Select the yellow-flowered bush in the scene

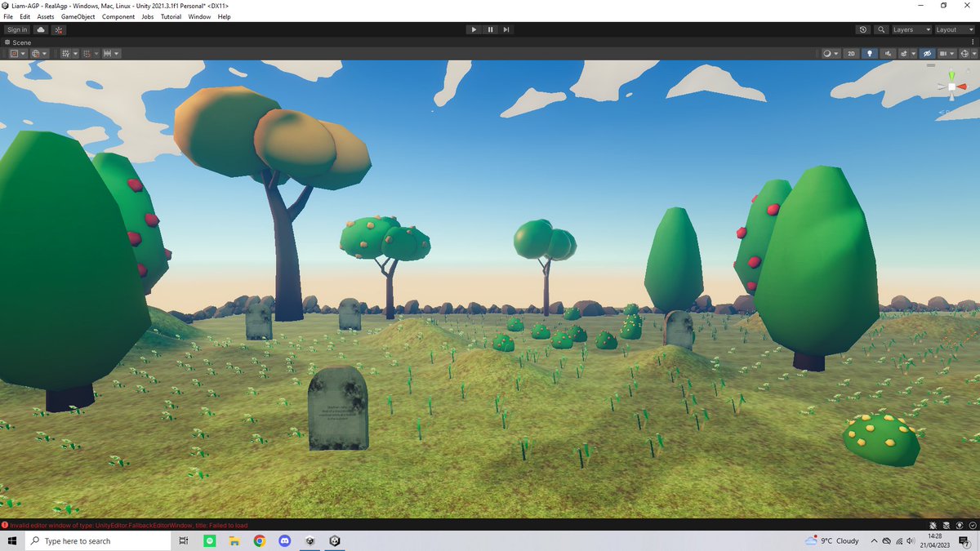tap(881, 439)
